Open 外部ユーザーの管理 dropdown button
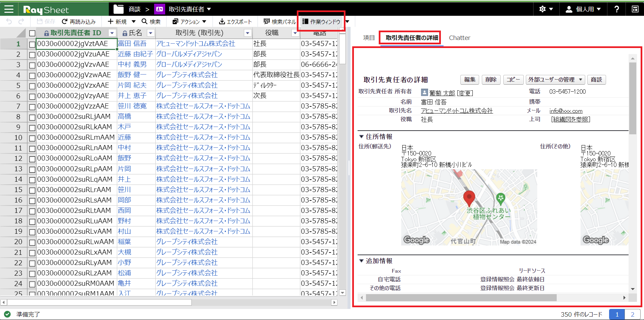Viewport: 644px width, 320px height. click(555, 80)
